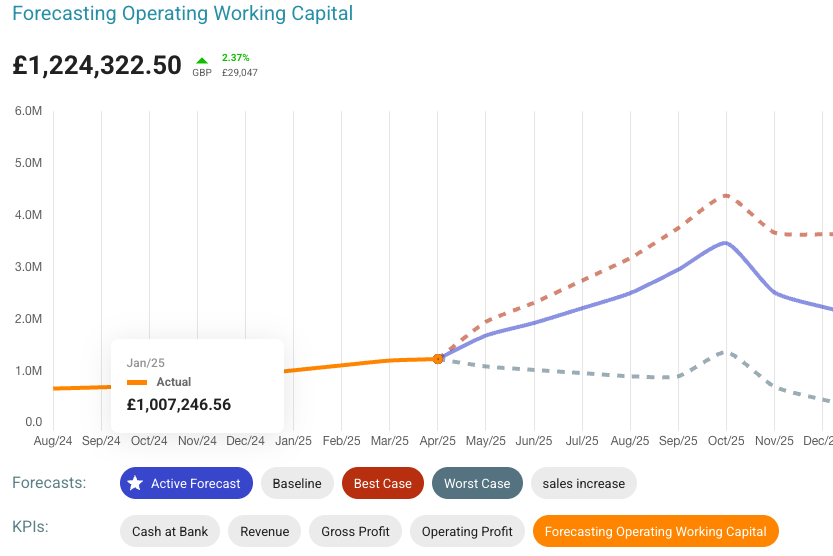Switch to the Cash at Bank KPI
The width and height of the screenshot is (833, 556).
(170, 531)
